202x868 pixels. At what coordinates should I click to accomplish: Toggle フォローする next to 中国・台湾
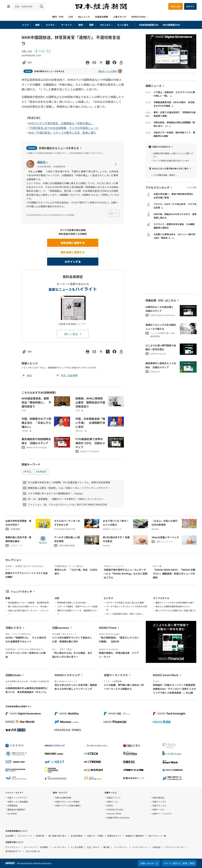coord(43,51)
